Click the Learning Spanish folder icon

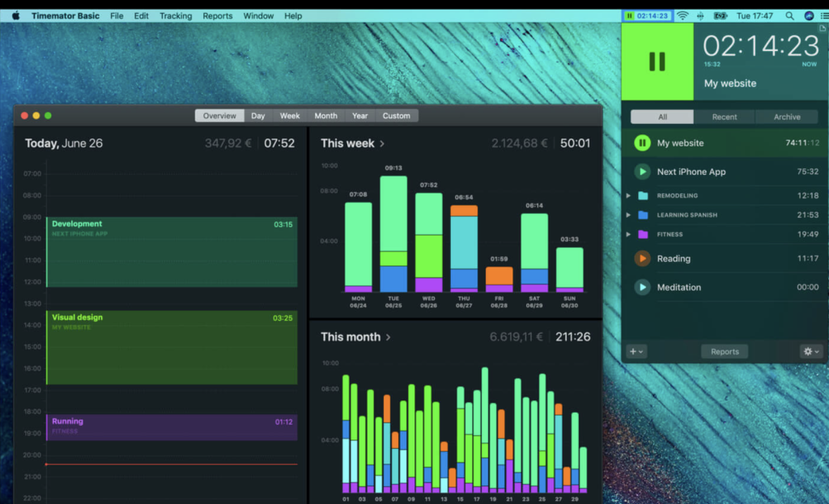coord(643,214)
